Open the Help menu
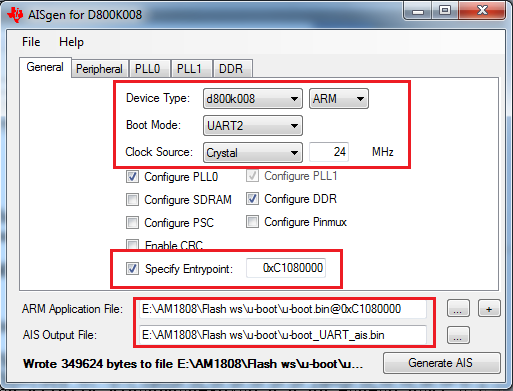Image resolution: width=513 pixels, height=391 pixels. coord(71,42)
